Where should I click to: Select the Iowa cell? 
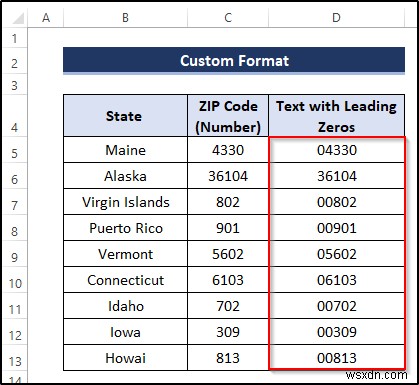pos(125,332)
